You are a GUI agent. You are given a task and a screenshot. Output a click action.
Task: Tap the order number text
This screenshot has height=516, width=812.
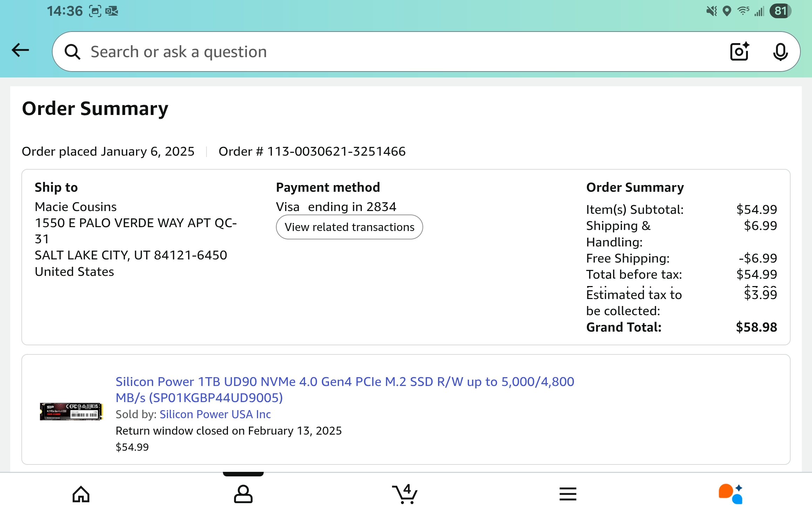click(312, 151)
